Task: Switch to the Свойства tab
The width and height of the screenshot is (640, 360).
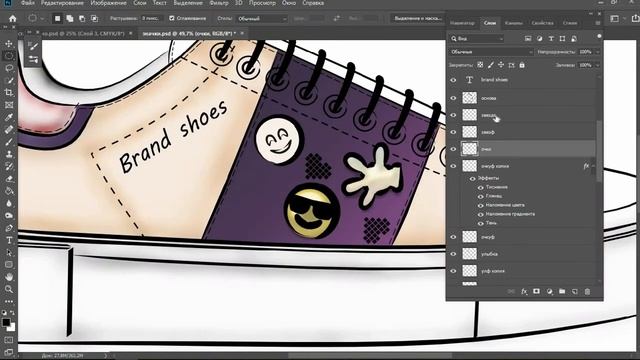Action: click(x=542, y=23)
